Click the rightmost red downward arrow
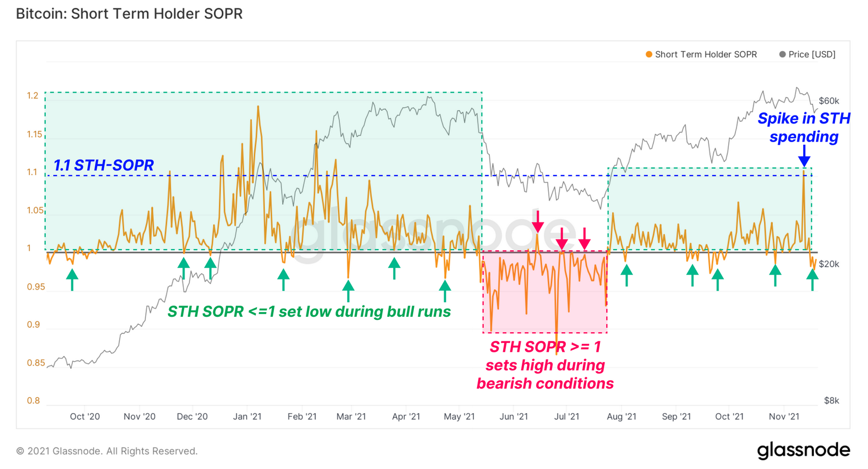The height and width of the screenshot is (469, 868). pyautogui.click(x=584, y=239)
